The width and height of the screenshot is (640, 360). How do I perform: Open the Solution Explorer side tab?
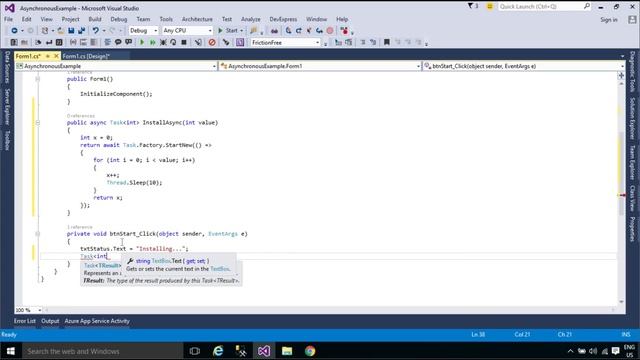pos(632,118)
